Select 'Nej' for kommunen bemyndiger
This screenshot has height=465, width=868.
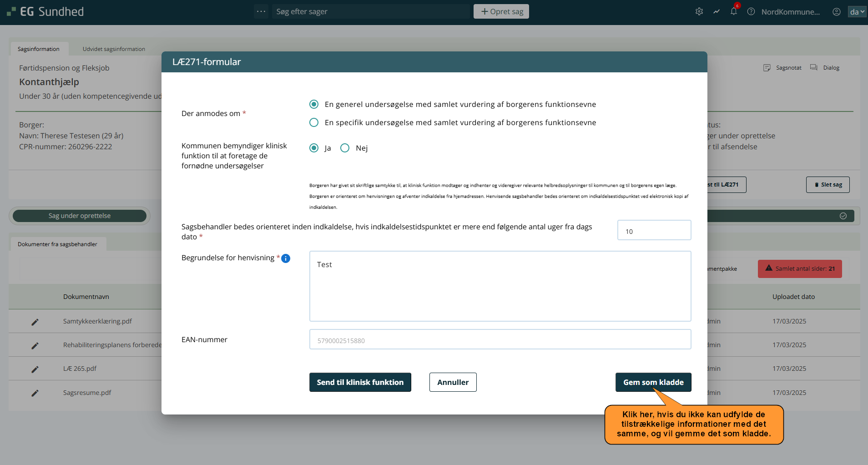[345, 148]
